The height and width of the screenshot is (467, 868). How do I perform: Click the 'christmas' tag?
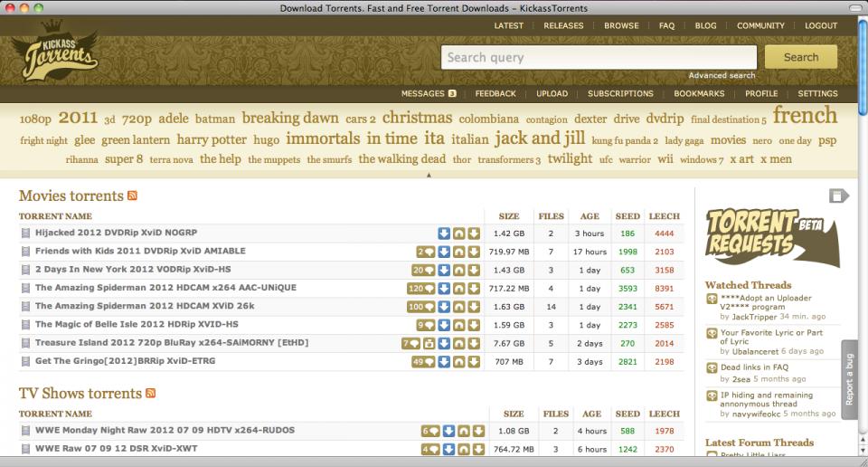pyautogui.click(x=418, y=118)
